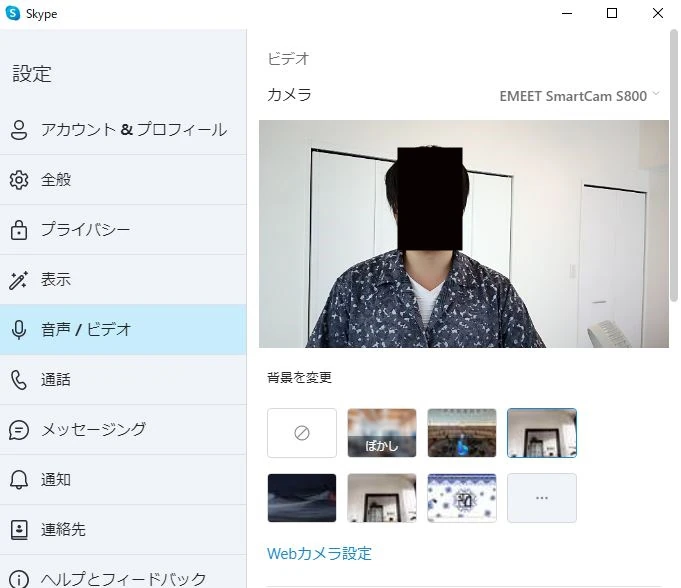Viewport: 681px width, 588px height.
Task: Select the no-background option tile
Action: tap(302, 433)
